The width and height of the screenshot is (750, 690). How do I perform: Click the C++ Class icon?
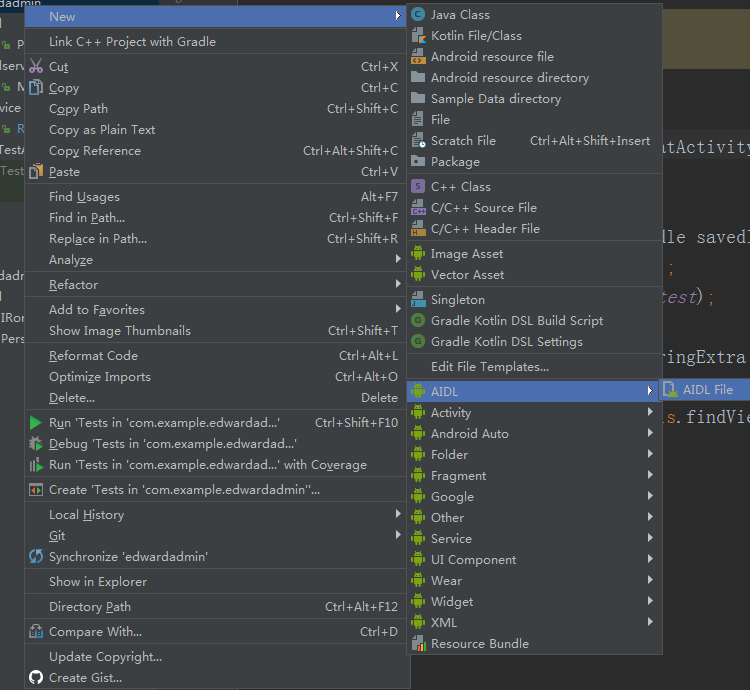click(418, 186)
